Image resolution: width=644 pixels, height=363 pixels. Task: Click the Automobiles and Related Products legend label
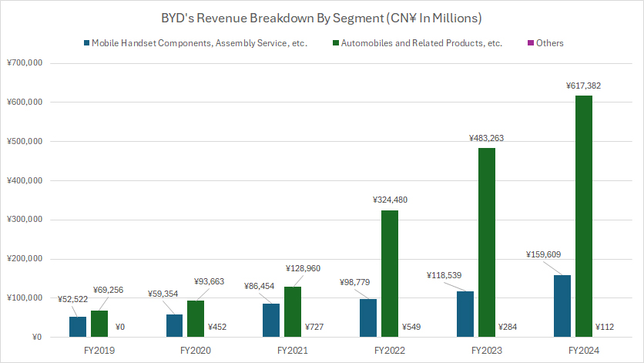tap(421, 43)
